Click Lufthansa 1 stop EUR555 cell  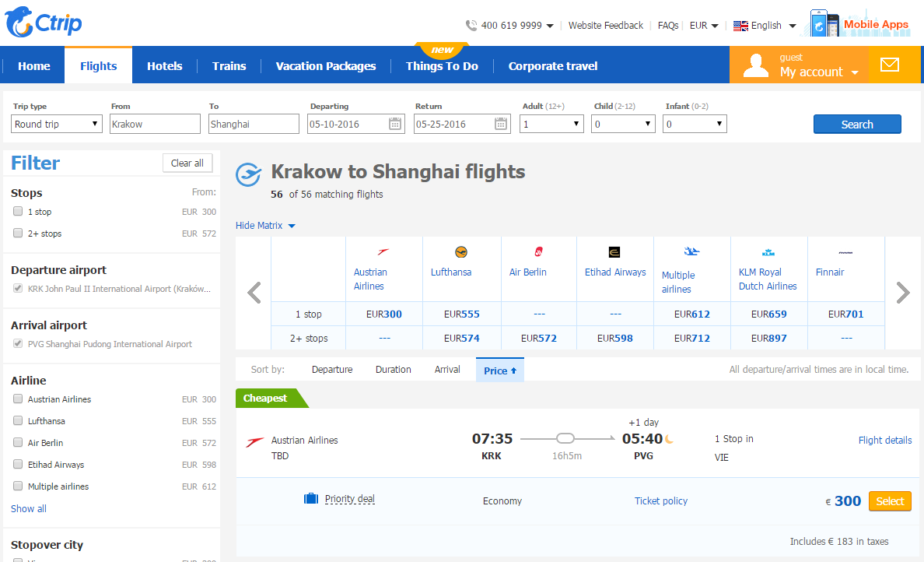pyautogui.click(x=461, y=314)
